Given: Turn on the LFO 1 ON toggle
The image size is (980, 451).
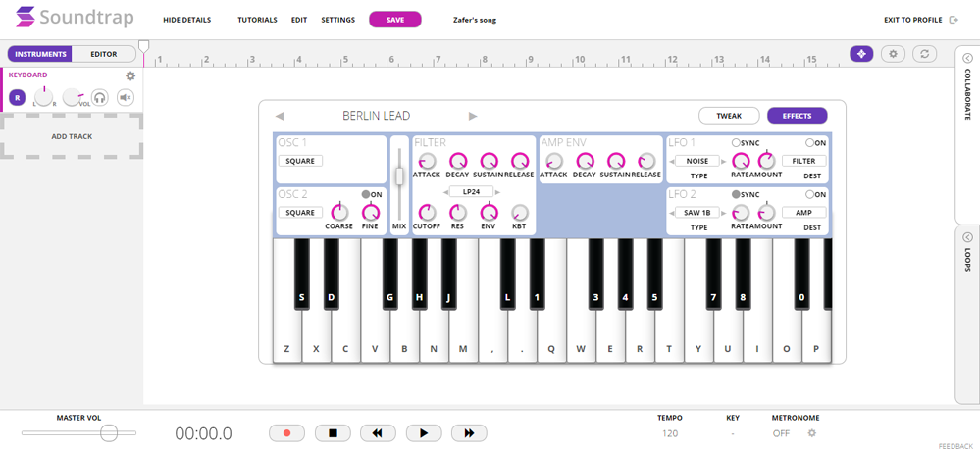Looking at the screenshot, I should 809,142.
